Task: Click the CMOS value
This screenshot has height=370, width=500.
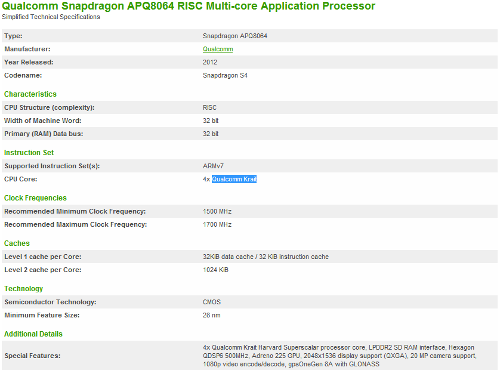Action: (x=212, y=302)
